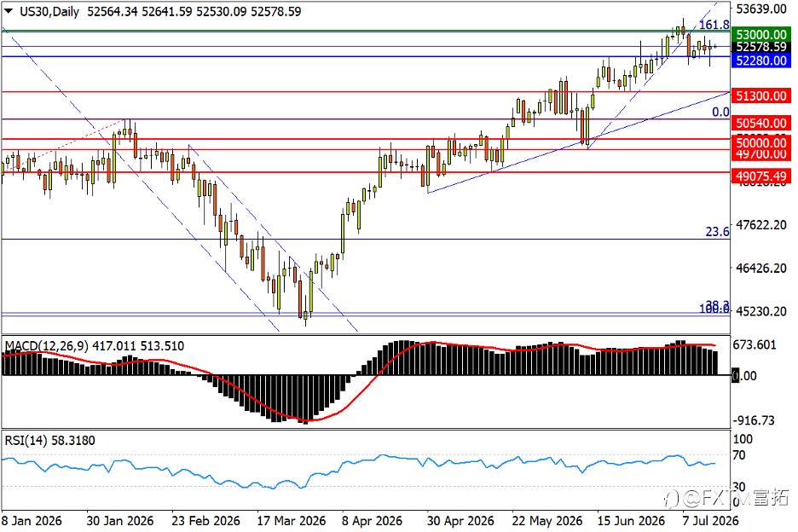Select the 7 Jul 2026 date label

pyautogui.click(x=710, y=521)
